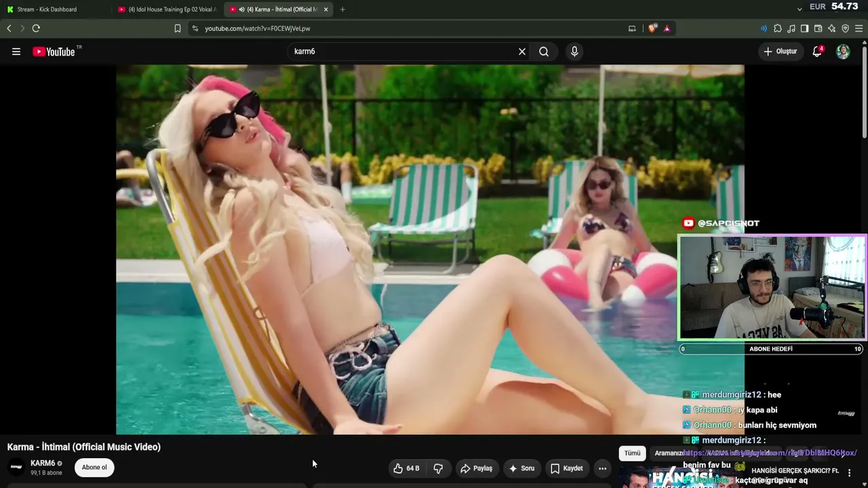Open more actions ellipsis menu
The height and width of the screenshot is (488, 868).
pos(602,468)
